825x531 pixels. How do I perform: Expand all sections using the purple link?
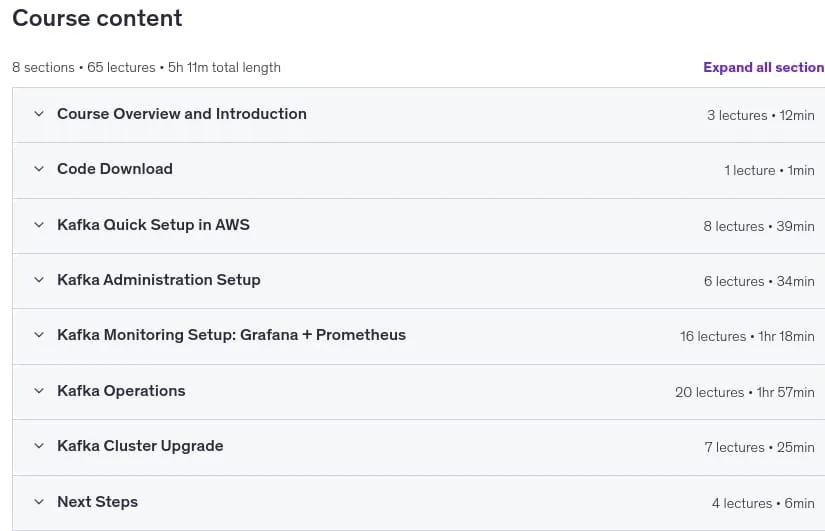point(764,67)
